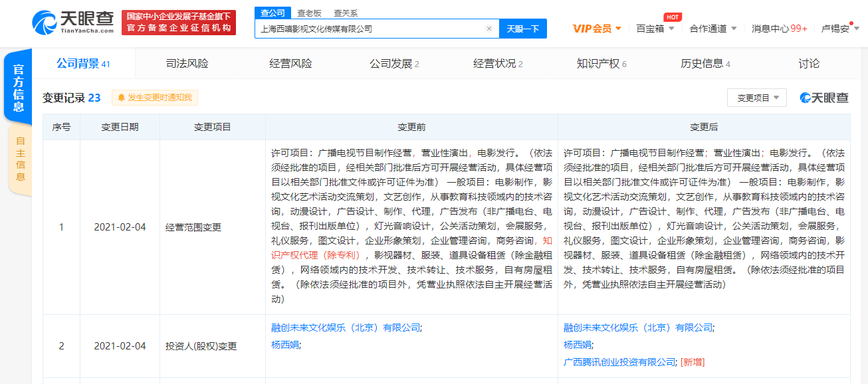Image resolution: width=868 pixels, height=384 pixels.
Task: Click the 变更前 column header
Action: tap(411, 127)
